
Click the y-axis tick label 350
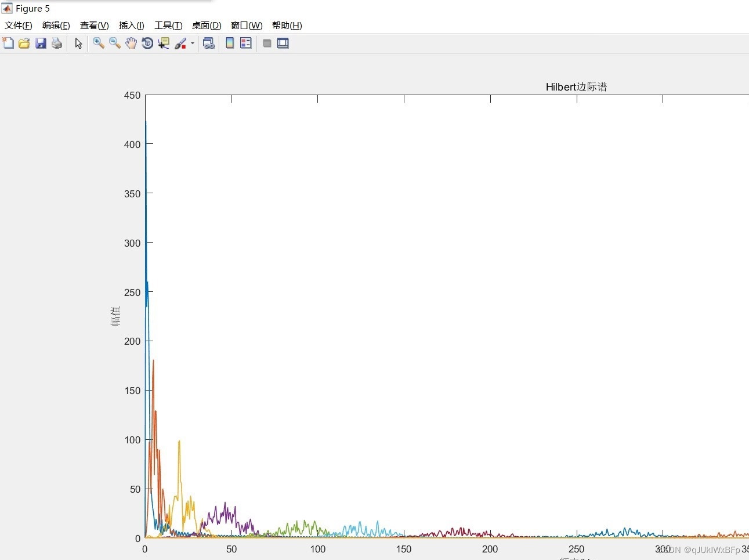point(132,194)
